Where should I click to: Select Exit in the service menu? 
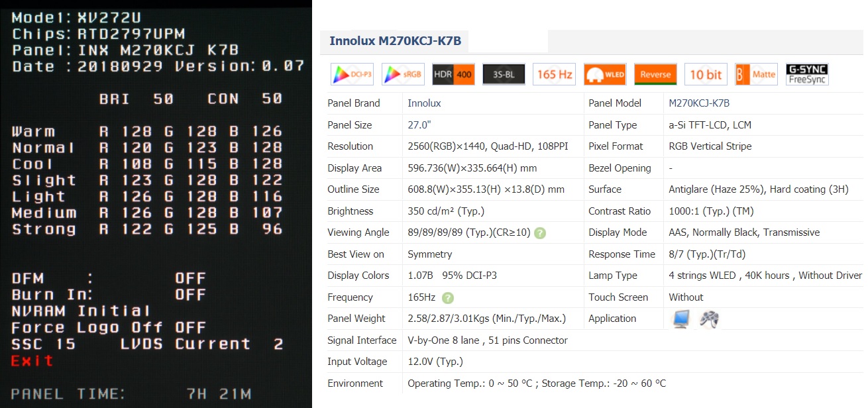pyautogui.click(x=32, y=360)
